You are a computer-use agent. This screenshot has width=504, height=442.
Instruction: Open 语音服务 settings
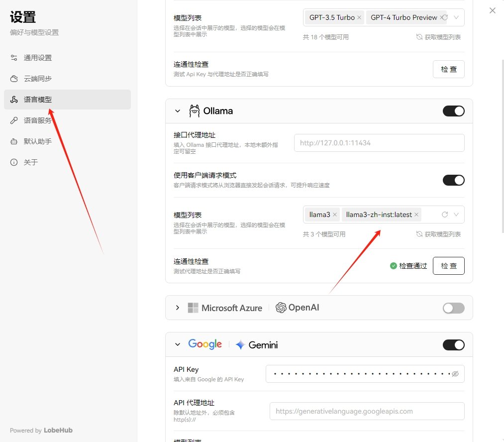(x=67, y=120)
